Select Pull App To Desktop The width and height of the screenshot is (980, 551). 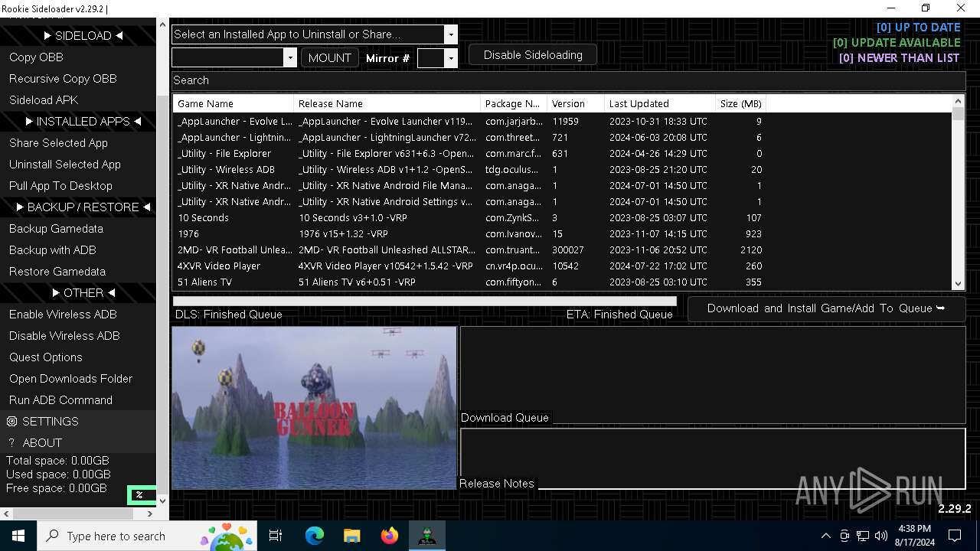[78, 185]
